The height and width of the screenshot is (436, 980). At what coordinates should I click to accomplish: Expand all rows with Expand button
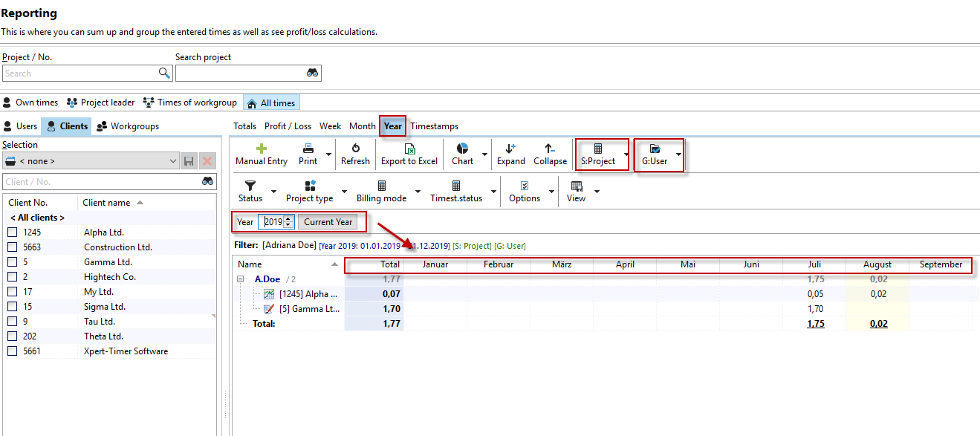510,154
